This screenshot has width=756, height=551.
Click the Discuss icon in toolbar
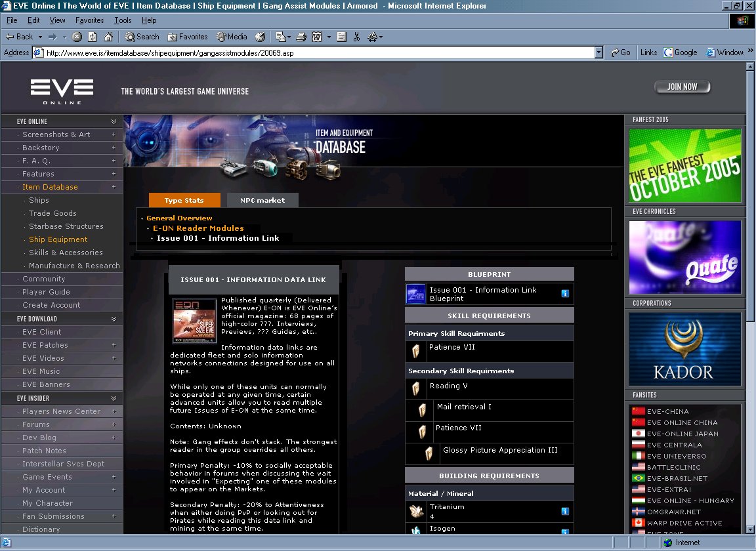(341, 37)
